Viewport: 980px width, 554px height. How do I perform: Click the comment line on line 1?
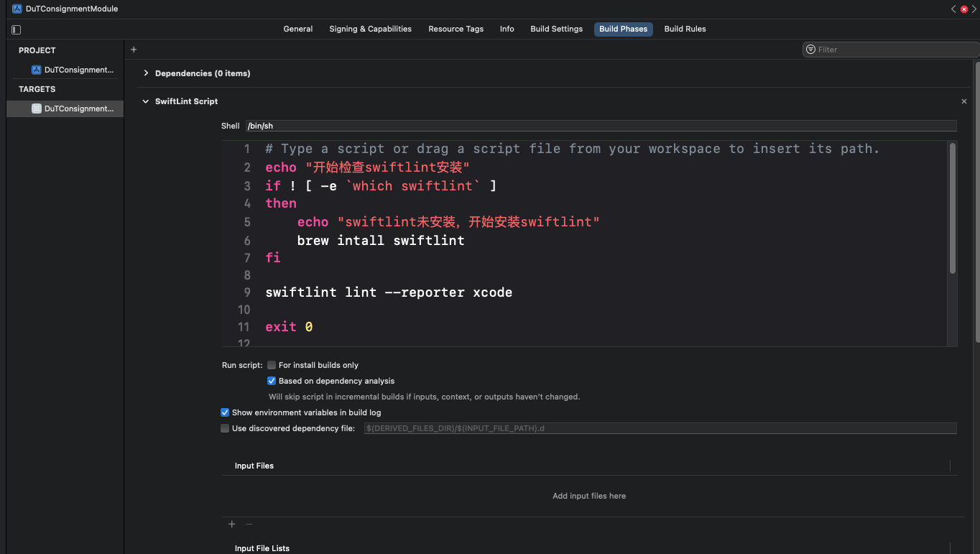[573, 149]
